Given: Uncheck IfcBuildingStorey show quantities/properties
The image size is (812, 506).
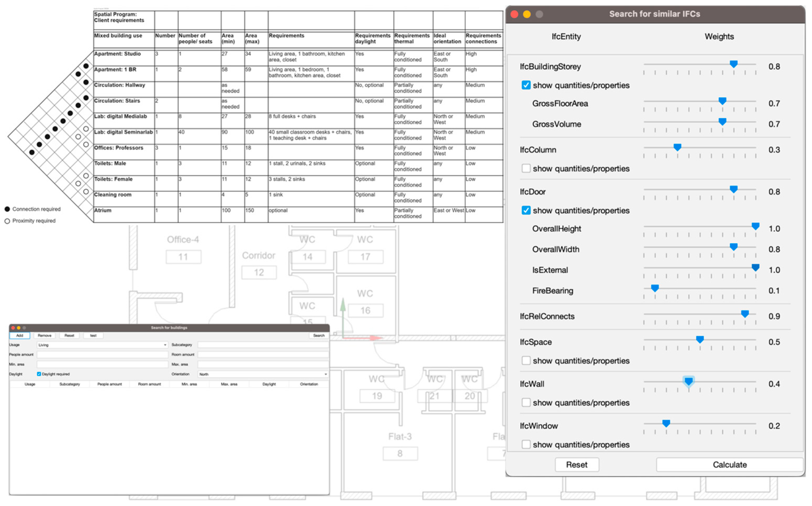Looking at the screenshot, I should [526, 85].
